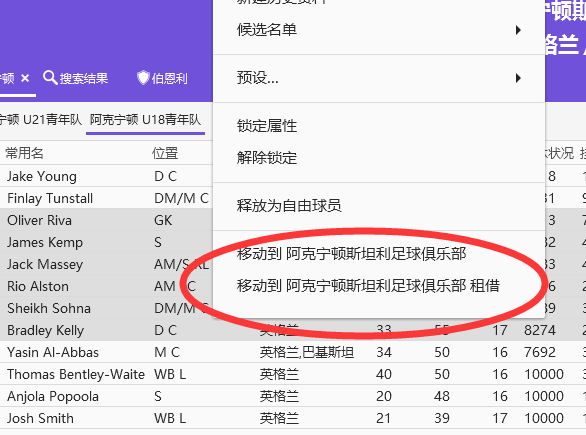The image size is (586, 435).
Task: Click the search magnifier icon
Action: (50, 78)
